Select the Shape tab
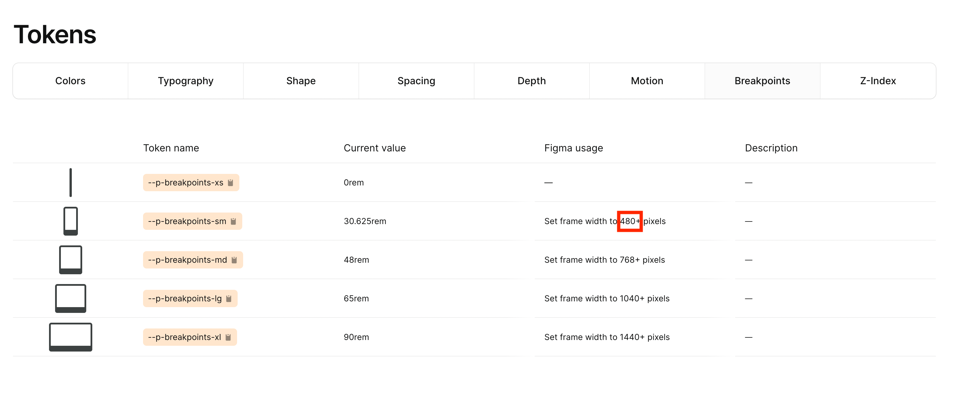 point(301,81)
